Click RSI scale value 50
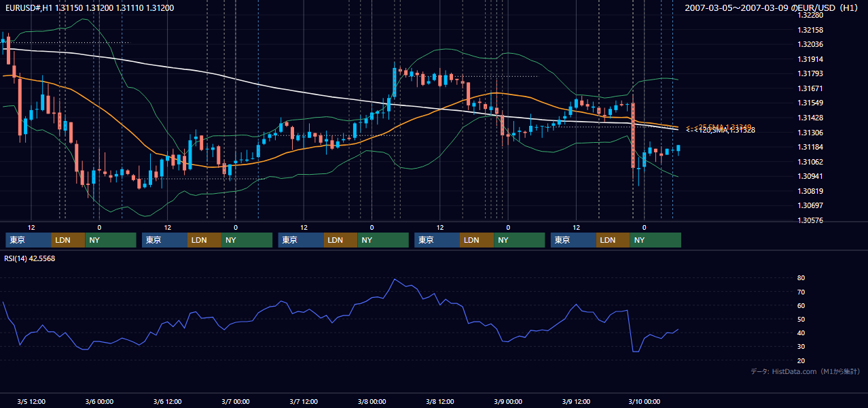868x408 pixels. (801, 319)
